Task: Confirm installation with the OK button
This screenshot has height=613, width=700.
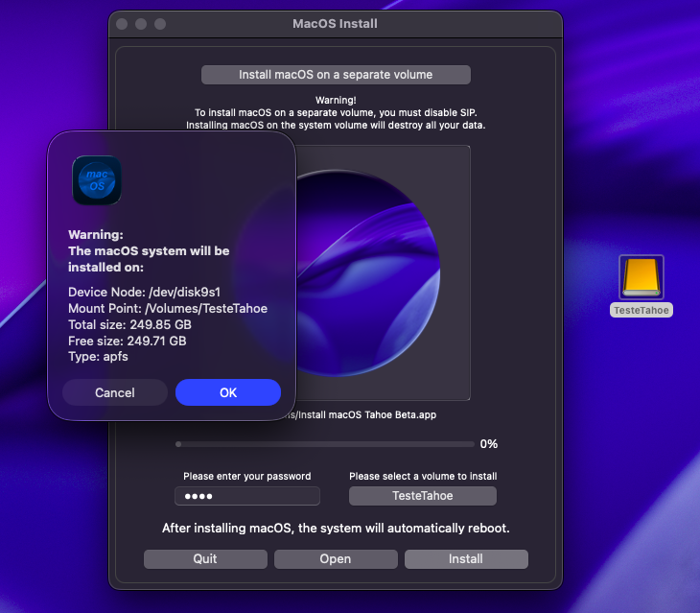Action: (x=228, y=392)
